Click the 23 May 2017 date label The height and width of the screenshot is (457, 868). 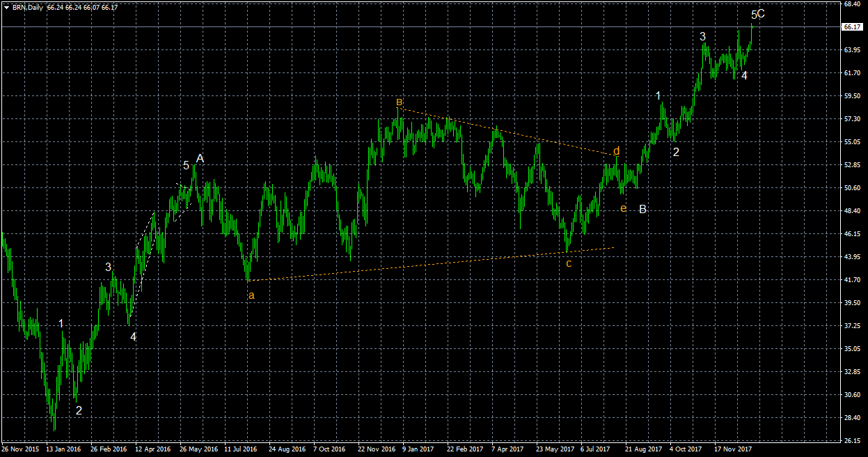click(554, 450)
